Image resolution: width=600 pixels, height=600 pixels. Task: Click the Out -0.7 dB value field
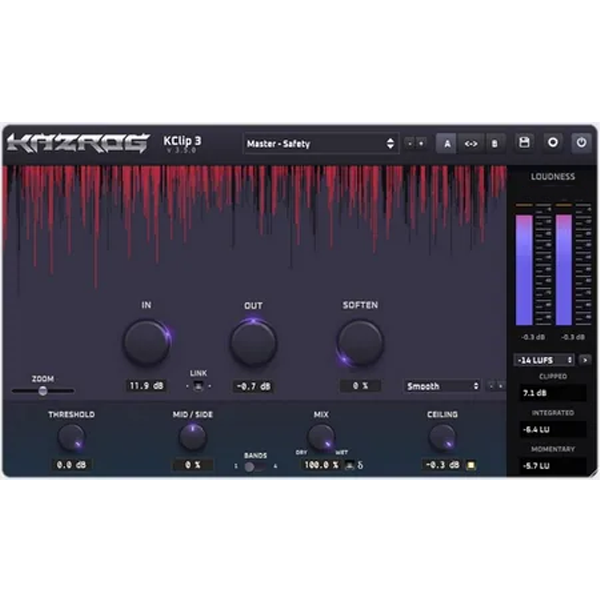[253, 385]
